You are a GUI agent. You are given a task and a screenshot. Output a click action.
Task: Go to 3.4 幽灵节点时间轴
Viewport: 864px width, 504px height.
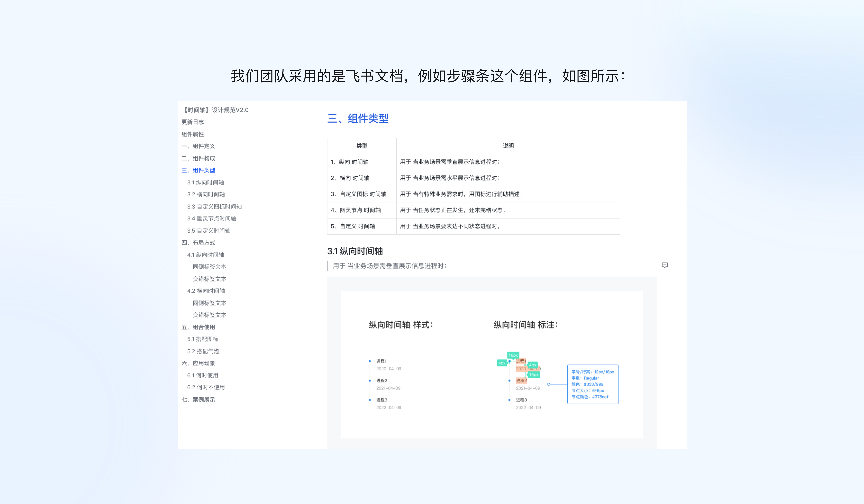tap(212, 218)
